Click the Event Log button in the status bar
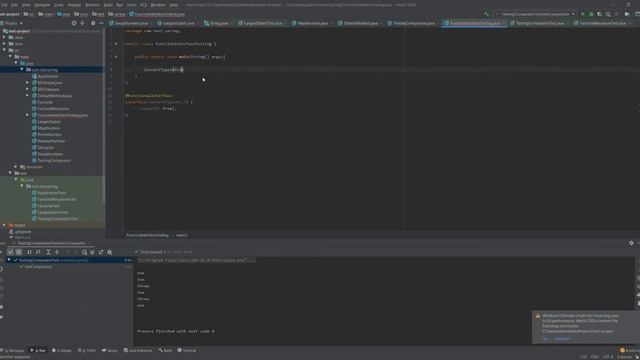The image size is (640, 360). [629, 351]
